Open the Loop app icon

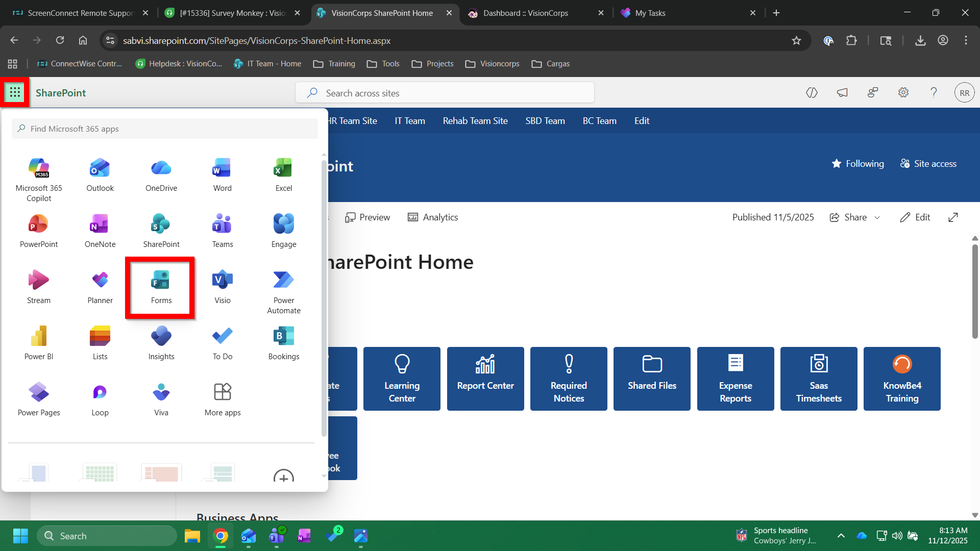tap(100, 399)
